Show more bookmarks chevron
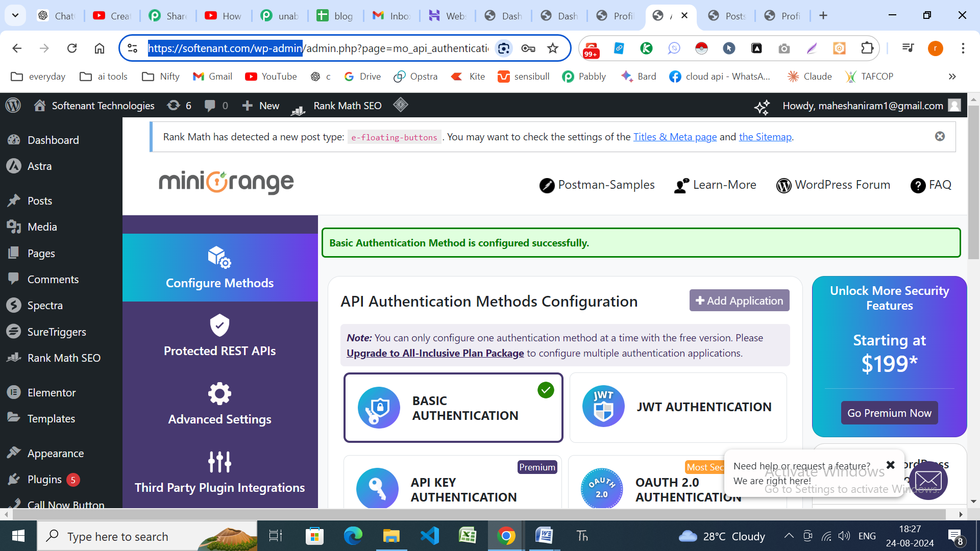This screenshot has height=551, width=980. tap(952, 77)
